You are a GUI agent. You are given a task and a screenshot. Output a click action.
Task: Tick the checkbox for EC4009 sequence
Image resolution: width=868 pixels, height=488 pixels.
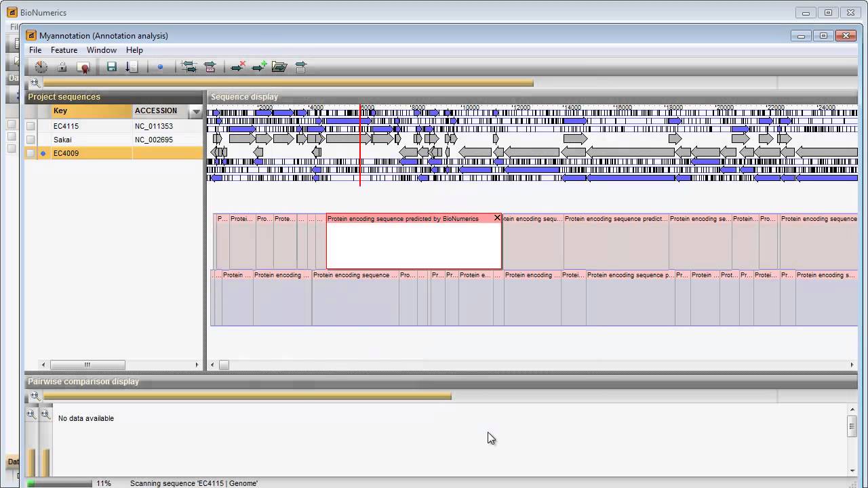31,153
